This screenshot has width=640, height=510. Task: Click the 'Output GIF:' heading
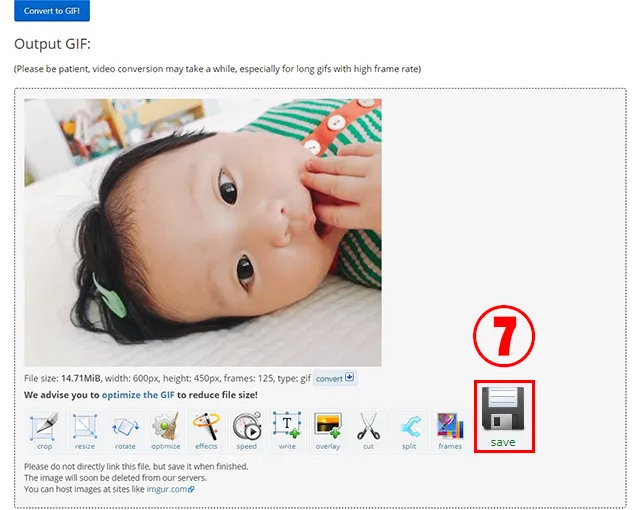click(x=52, y=44)
